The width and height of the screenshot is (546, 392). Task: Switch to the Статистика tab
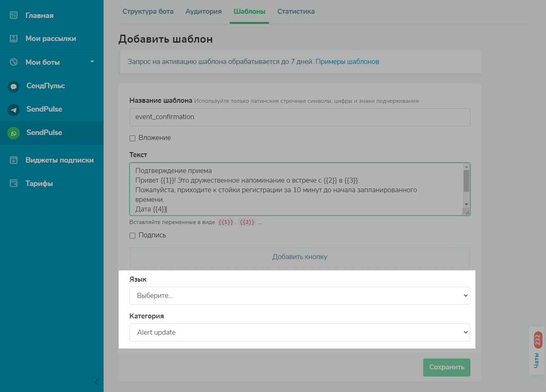coord(296,12)
